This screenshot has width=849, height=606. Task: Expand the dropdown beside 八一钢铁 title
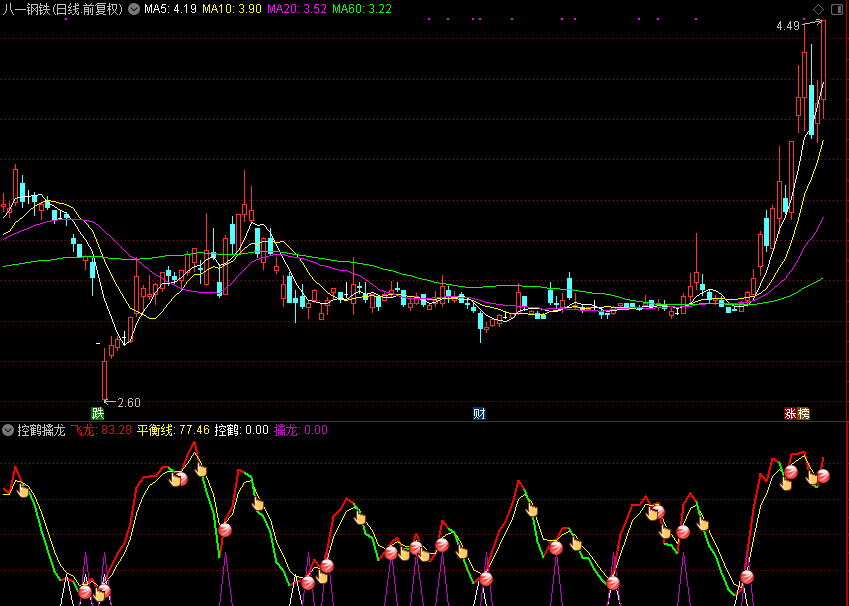point(134,9)
